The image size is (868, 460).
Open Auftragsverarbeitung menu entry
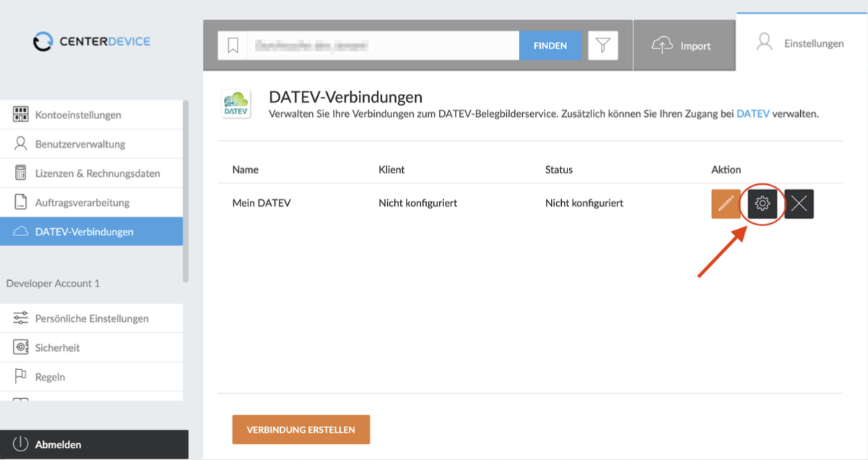(x=91, y=202)
